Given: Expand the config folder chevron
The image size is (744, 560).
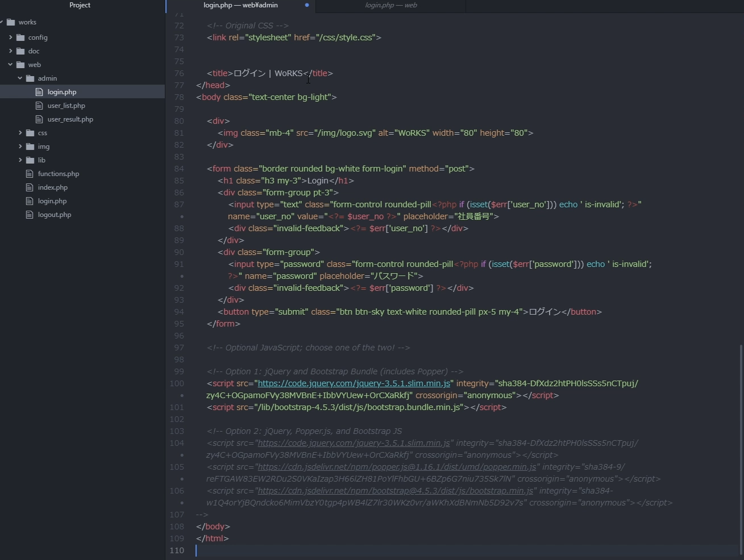Looking at the screenshot, I should point(10,37).
